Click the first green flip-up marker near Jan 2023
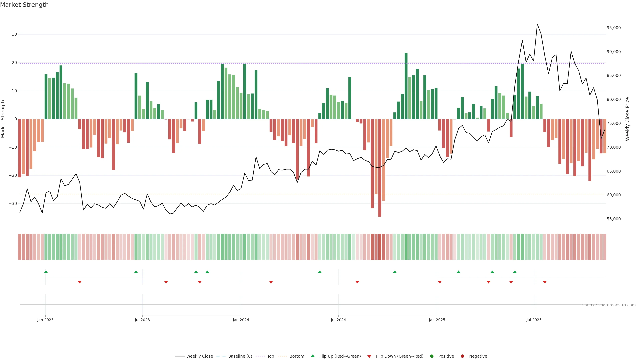 tap(46, 272)
